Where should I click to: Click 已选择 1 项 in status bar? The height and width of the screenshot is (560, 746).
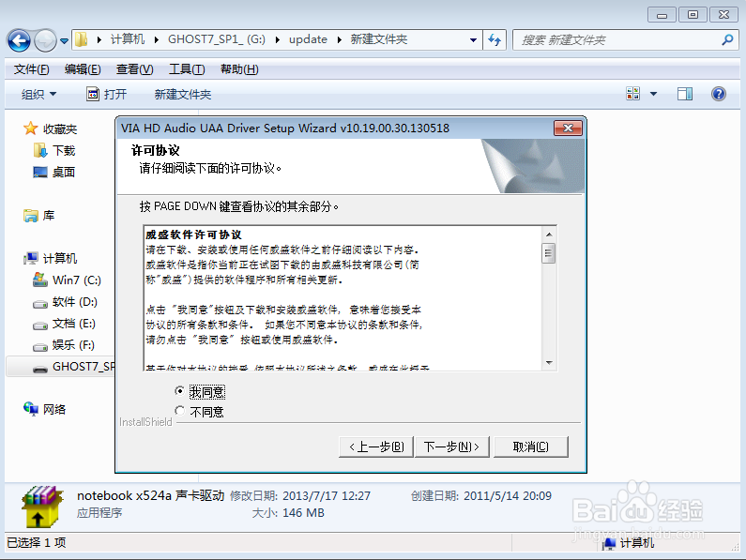[37, 543]
